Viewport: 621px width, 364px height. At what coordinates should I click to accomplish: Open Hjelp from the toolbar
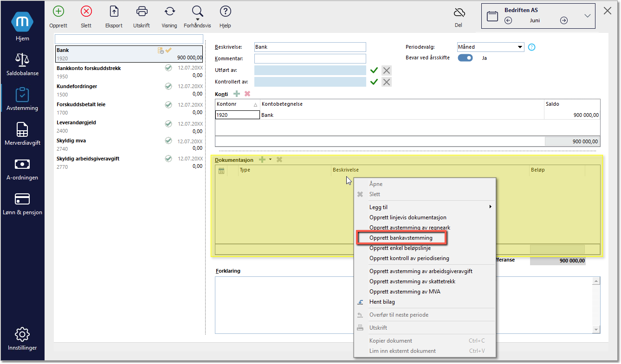click(x=225, y=12)
